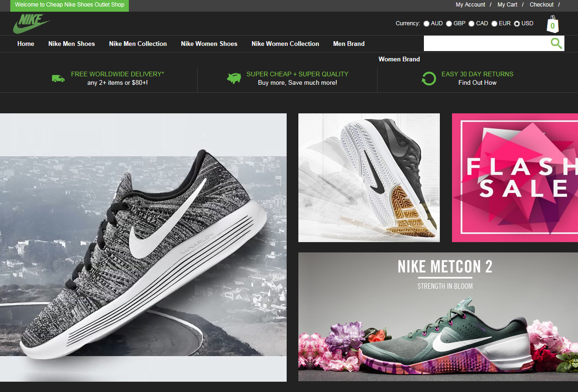This screenshot has width=578, height=392.
Task: Go to Checkout link
Action: 541,5
